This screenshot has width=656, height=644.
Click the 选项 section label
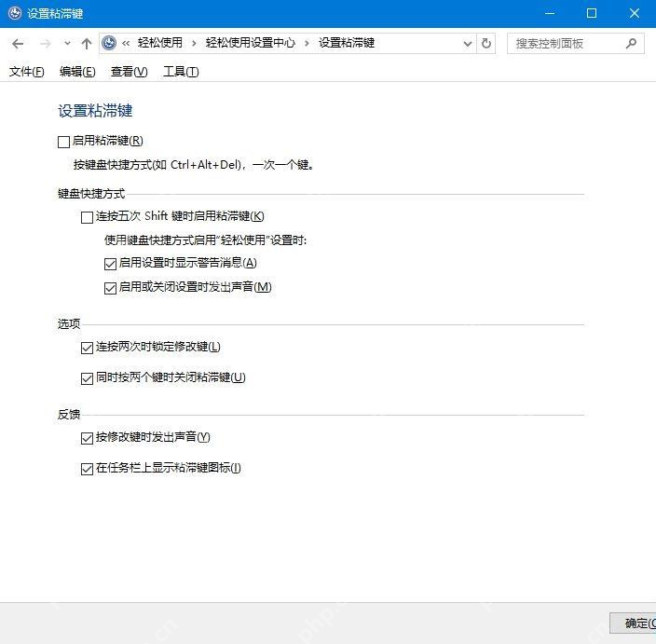(x=69, y=324)
